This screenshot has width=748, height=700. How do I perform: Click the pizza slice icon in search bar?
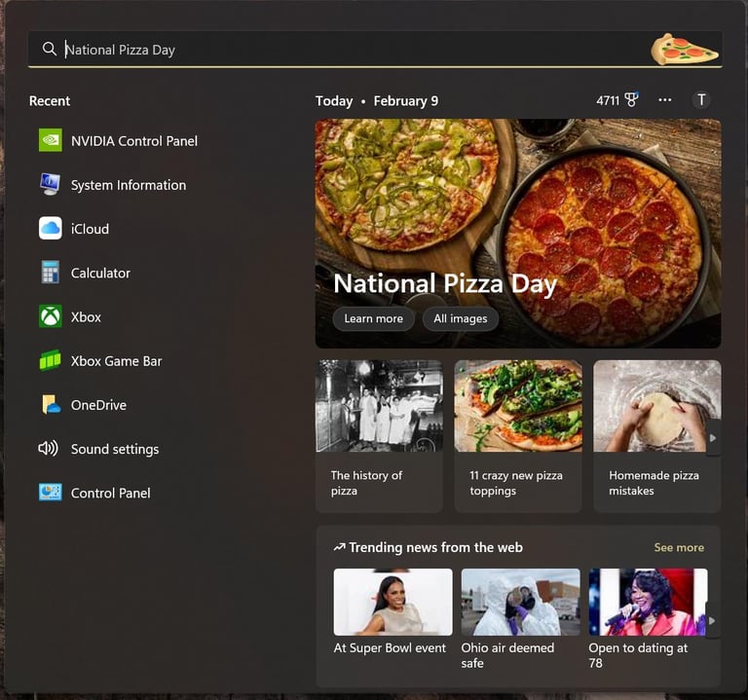[x=684, y=49]
